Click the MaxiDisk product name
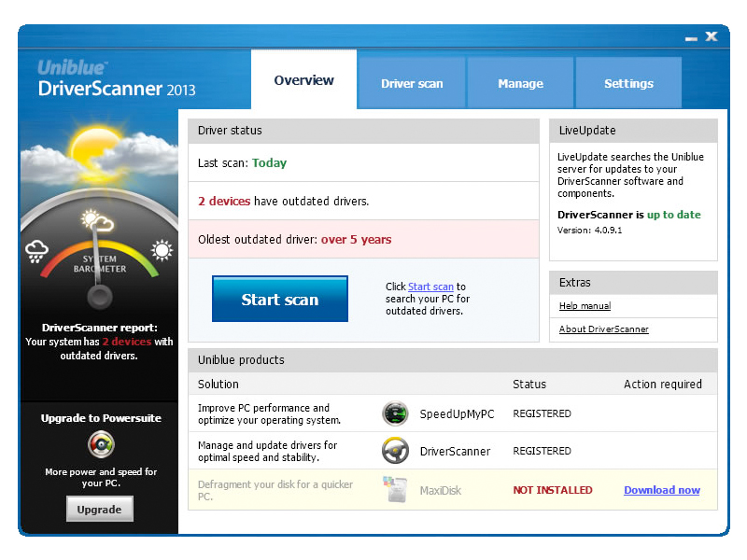Screen dimensions: 747x560 tap(441, 491)
